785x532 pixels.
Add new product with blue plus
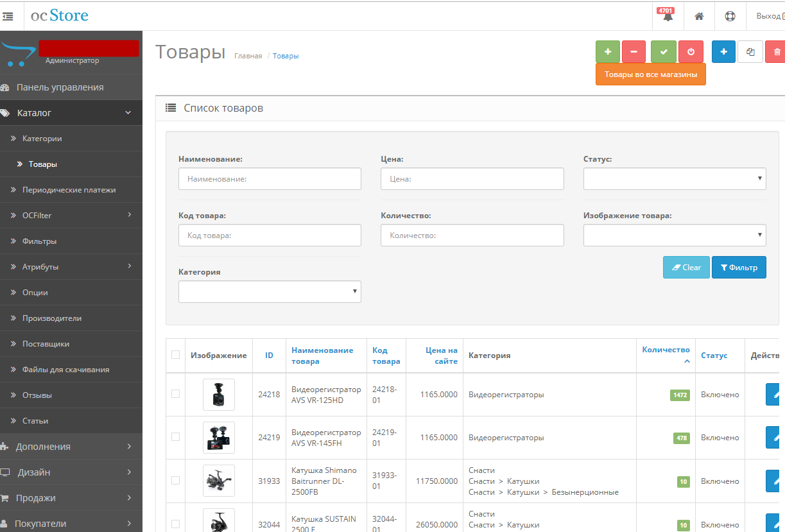click(723, 52)
